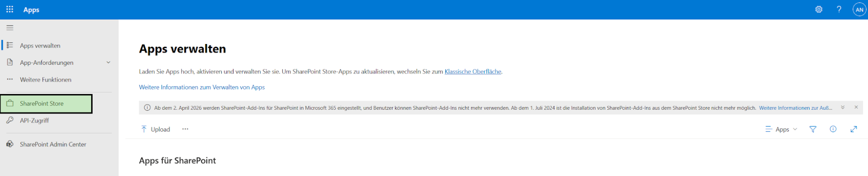Click the SharePoint Admin Center icon
The width and height of the screenshot is (868, 176).
(10, 144)
